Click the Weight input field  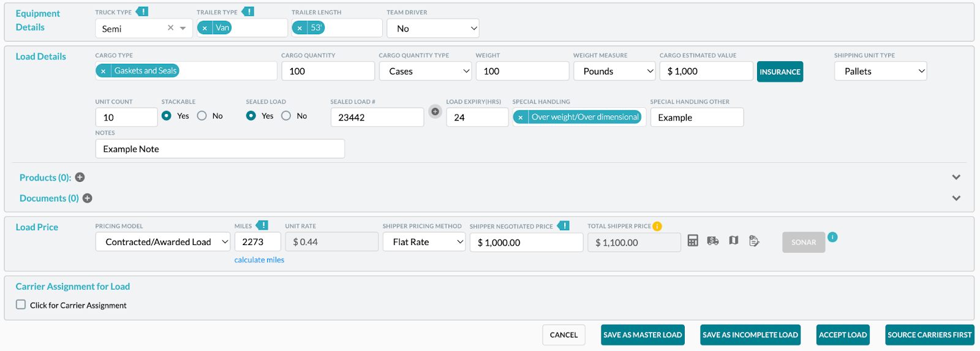(522, 71)
